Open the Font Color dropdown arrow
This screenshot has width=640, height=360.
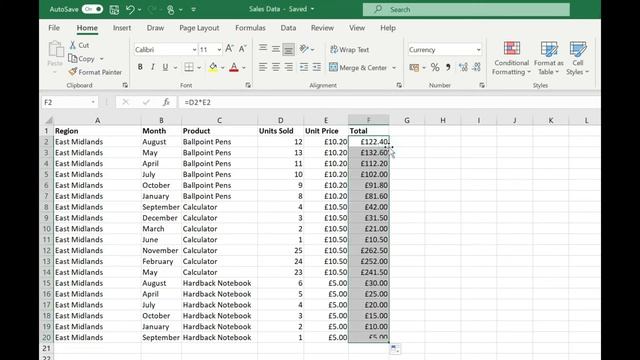[244, 67]
